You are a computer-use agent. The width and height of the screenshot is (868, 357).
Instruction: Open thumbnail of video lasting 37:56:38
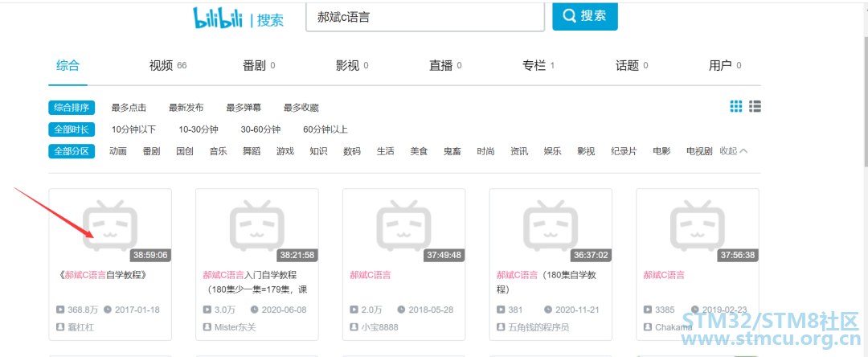[698, 226]
